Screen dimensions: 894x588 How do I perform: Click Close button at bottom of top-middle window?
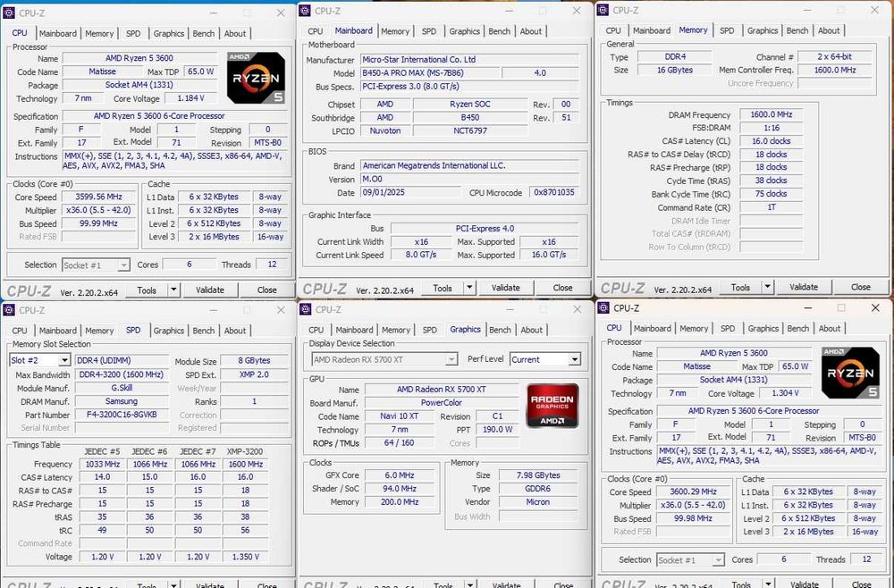click(x=562, y=288)
